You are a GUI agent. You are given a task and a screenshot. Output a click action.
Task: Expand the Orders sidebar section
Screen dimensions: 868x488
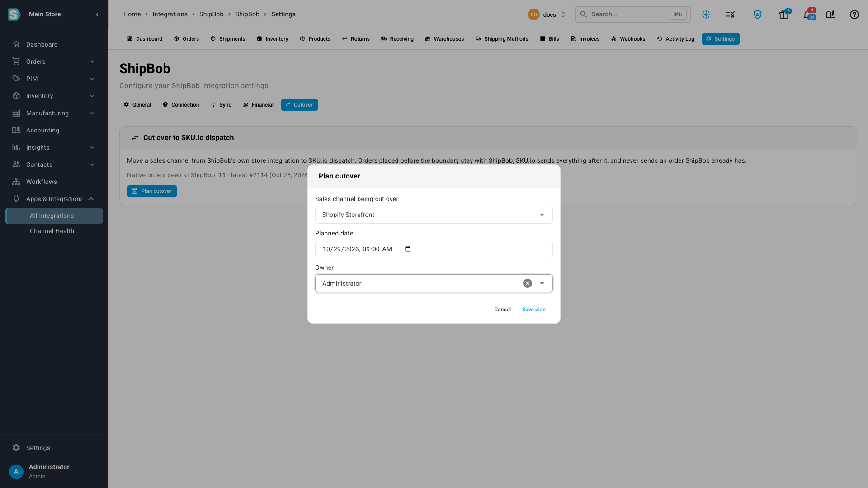pyautogui.click(x=92, y=61)
